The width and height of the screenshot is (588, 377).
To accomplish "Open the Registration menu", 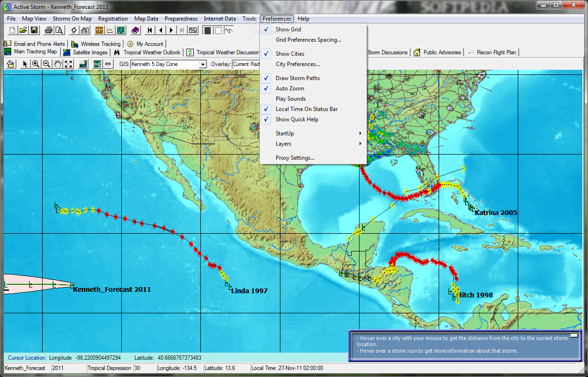I will 113,19.
